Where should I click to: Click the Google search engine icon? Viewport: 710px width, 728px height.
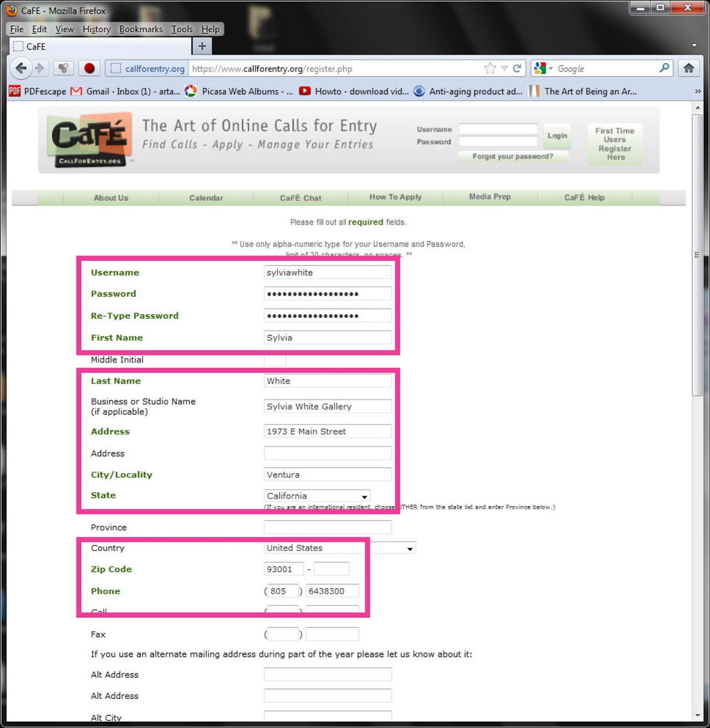coord(540,69)
